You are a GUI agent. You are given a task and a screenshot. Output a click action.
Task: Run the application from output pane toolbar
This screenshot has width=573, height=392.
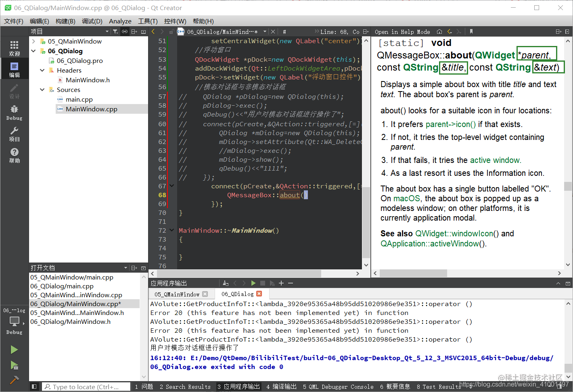(x=253, y=283)
